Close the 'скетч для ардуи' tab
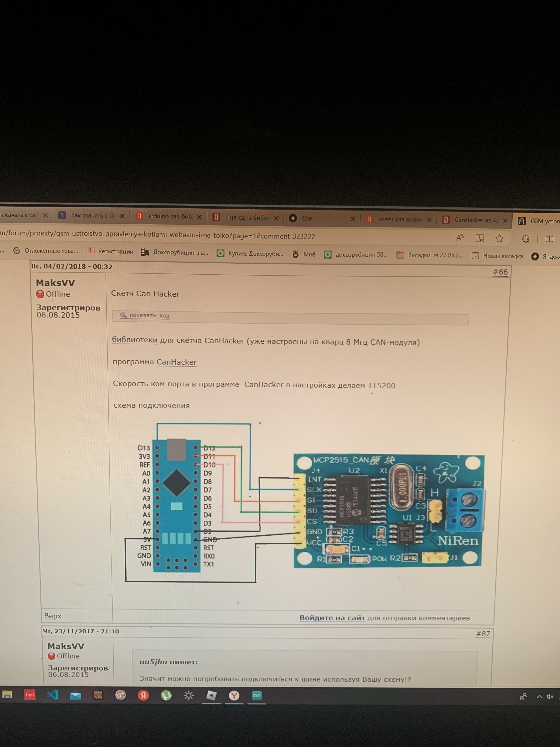Image resolution: width=560 pixels, height=747 pixels. pos(429,220)
